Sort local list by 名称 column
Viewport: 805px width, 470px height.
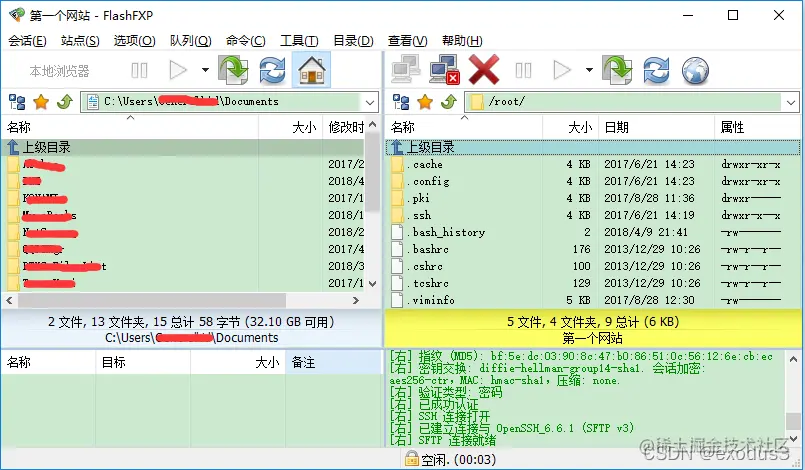(130, 127)
